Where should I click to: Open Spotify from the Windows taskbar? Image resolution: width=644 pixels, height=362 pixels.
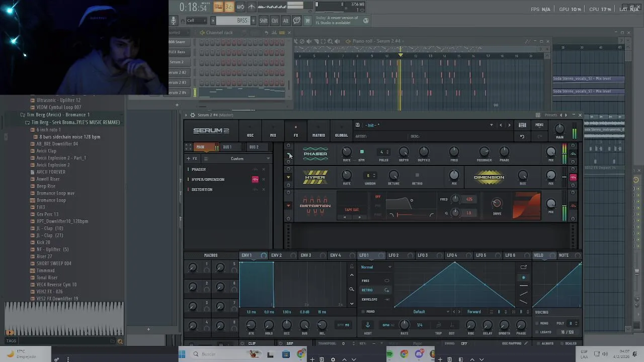(x=389, y=354)
